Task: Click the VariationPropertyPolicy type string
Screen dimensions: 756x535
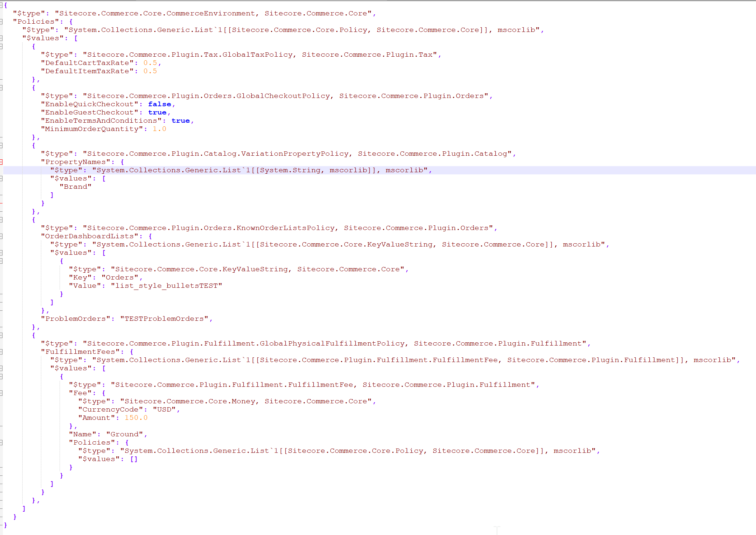Action: click(297, 154)
